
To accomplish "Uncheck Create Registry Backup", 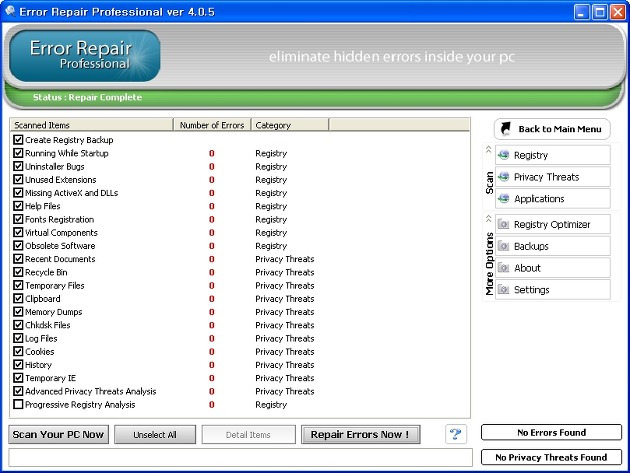I will (18, 139).
